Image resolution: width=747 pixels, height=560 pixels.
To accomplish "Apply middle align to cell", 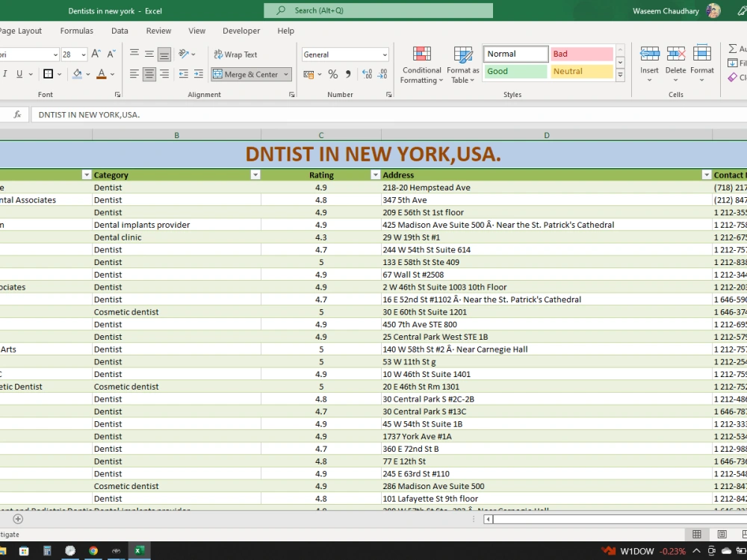I will (x=149, y=54).
